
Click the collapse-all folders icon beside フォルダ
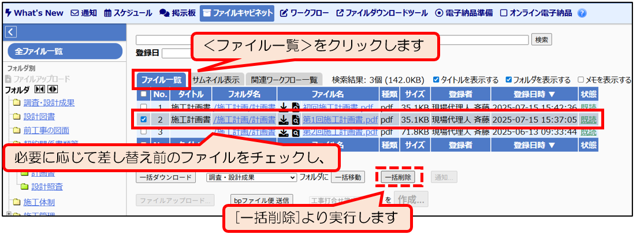tap(40, 90)
